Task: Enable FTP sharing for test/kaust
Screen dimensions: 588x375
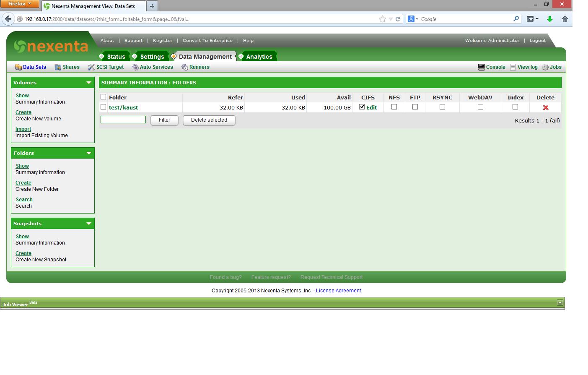Action: [x=415, y=107]
